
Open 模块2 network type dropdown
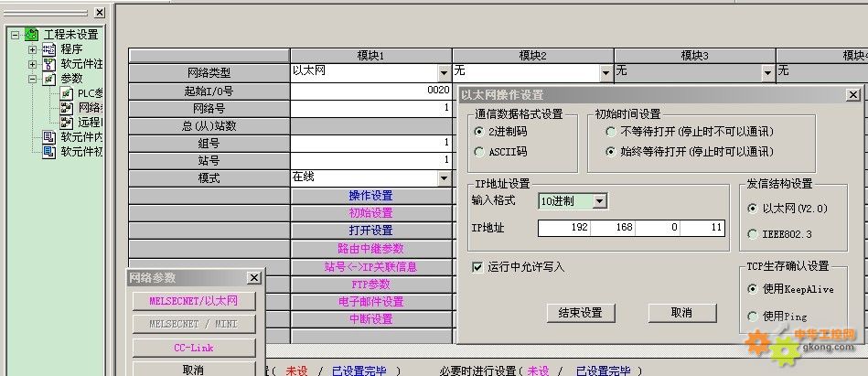tap(605, 72)
